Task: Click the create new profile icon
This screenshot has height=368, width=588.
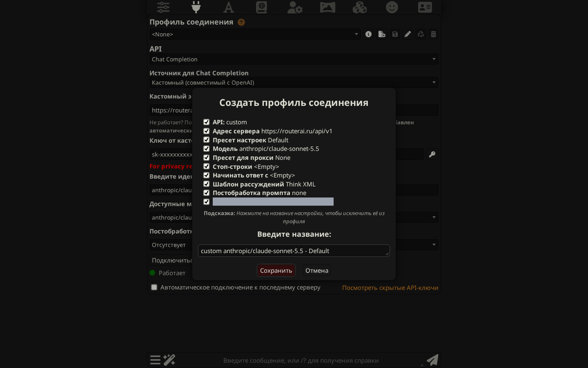Action: (x=382, y=34)
